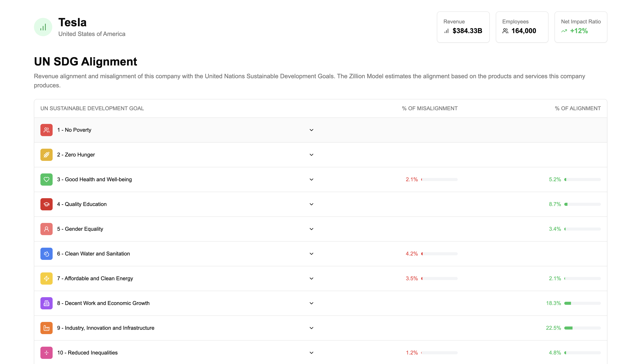Click the Net Impact Ratio +12% card
Image resolution: width=639 pixels, height=364 pixels.
pos(581,27)
